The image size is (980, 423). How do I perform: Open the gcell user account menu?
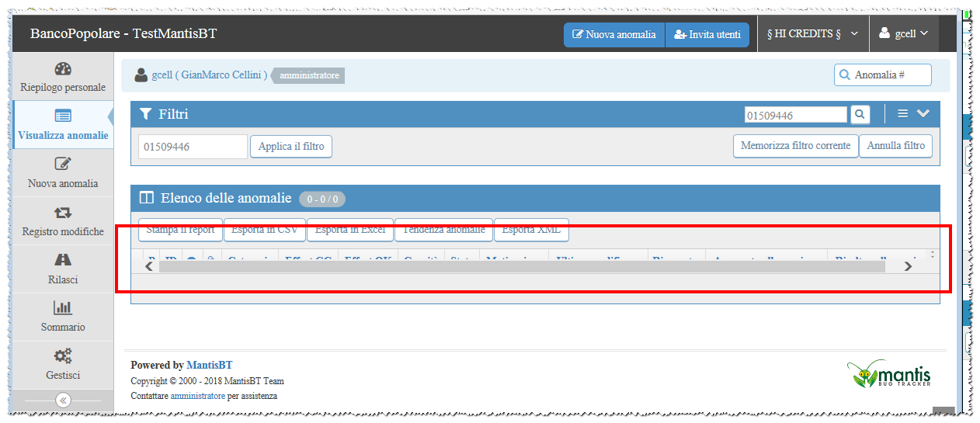click(903, 34)
